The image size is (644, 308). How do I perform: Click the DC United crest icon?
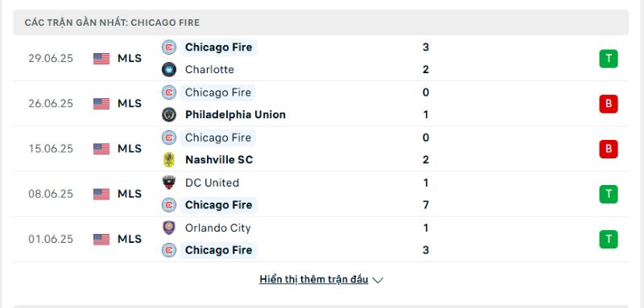click(169, 183)
